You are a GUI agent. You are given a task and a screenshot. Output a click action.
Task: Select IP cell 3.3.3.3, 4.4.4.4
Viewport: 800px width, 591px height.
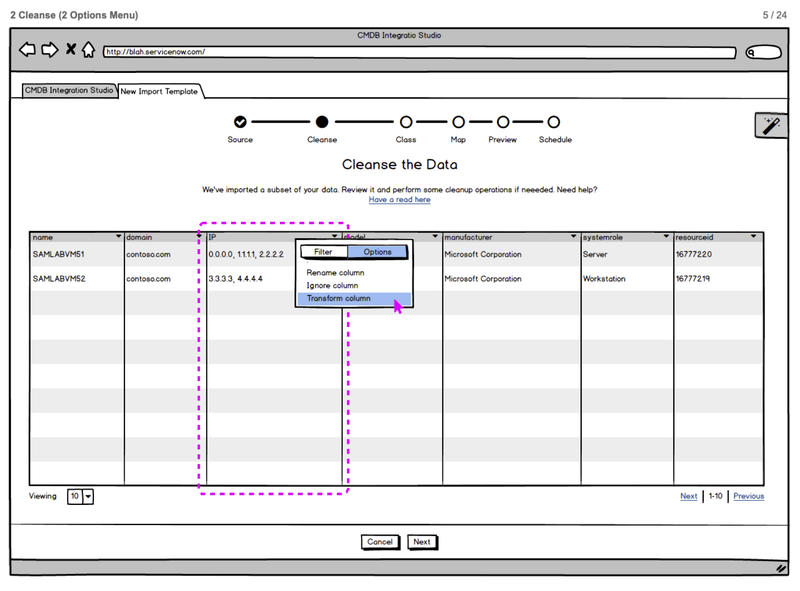tap(235, 279)
